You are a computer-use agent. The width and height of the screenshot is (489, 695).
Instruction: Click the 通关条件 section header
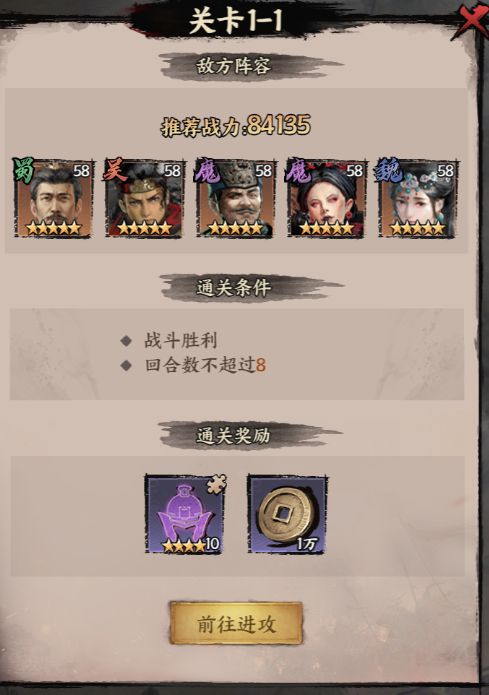click(234, 288)
